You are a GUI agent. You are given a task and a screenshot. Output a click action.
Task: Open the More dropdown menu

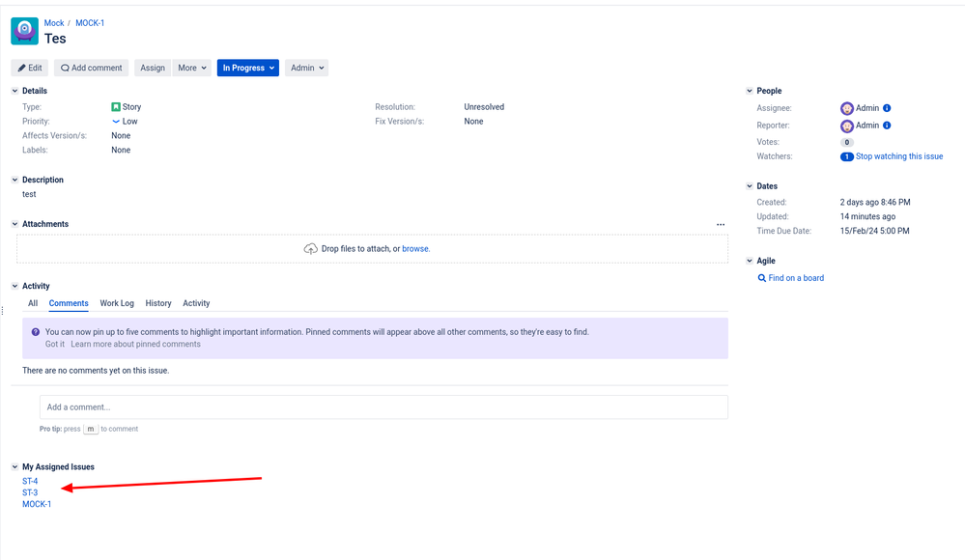[x=192, y=68]
